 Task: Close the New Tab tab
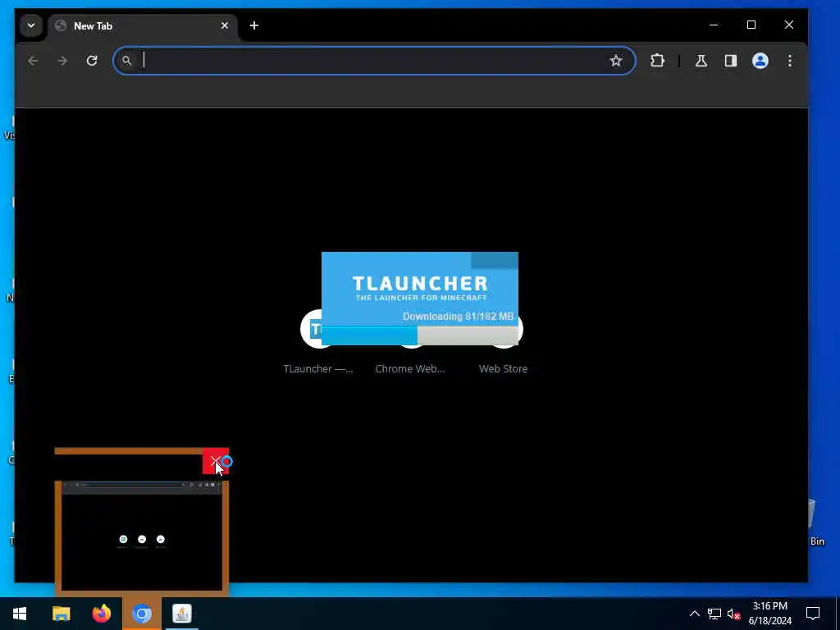click(225, 25)
